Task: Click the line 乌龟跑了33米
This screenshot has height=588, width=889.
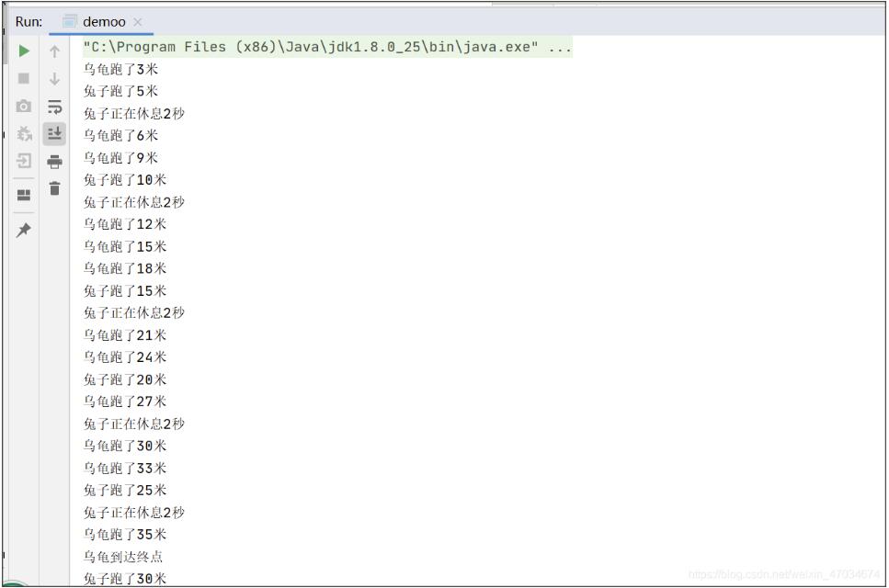Action: pyautogui.click(x=125, y=468)
